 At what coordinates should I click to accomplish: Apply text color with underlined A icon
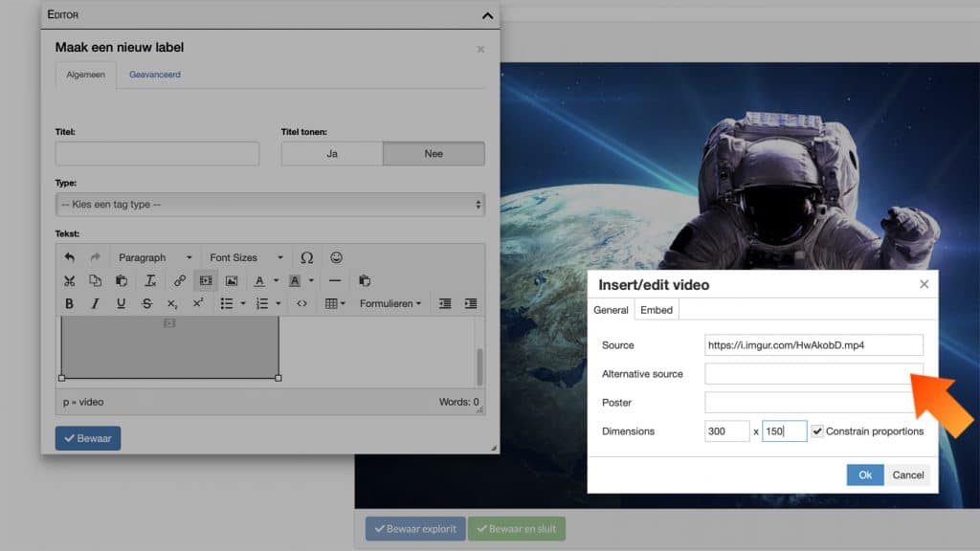(x=259, y=280)
